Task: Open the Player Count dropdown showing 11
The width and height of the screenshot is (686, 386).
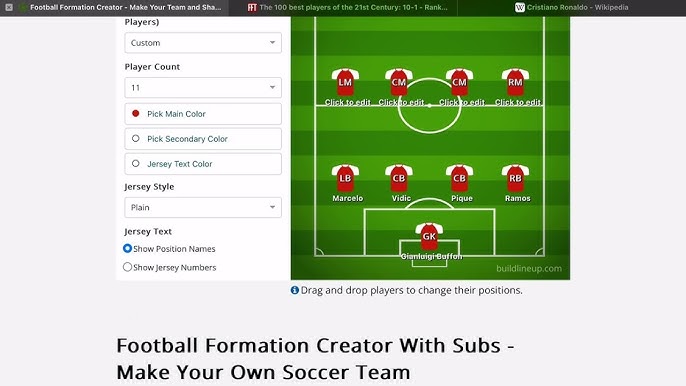Action: click(203, 88)
